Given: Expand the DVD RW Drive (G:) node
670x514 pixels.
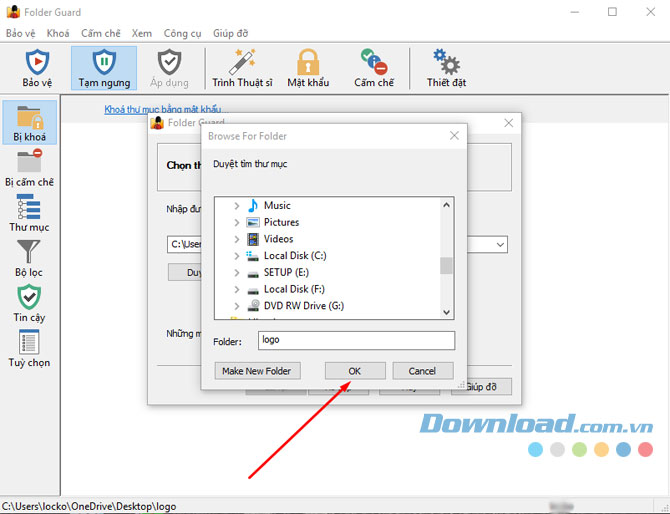Looking at the screenshot, I should (x=236, y=305).
